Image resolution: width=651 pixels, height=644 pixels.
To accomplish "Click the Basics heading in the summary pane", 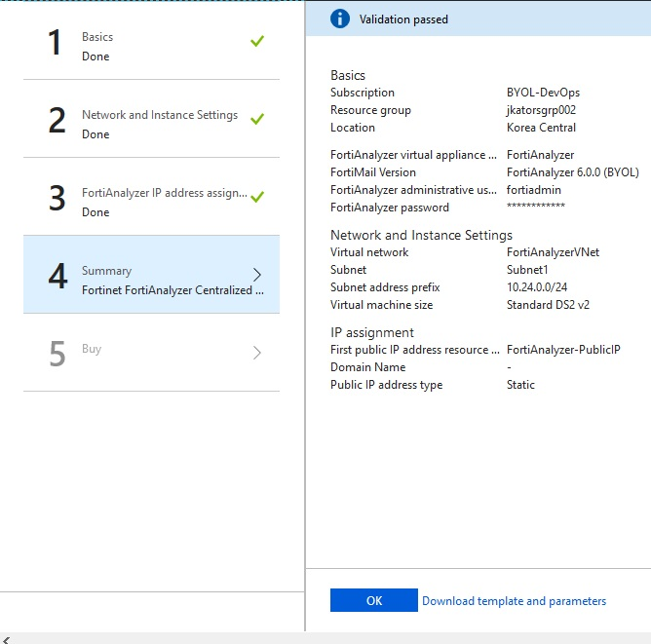I will [x=348, y=75].
